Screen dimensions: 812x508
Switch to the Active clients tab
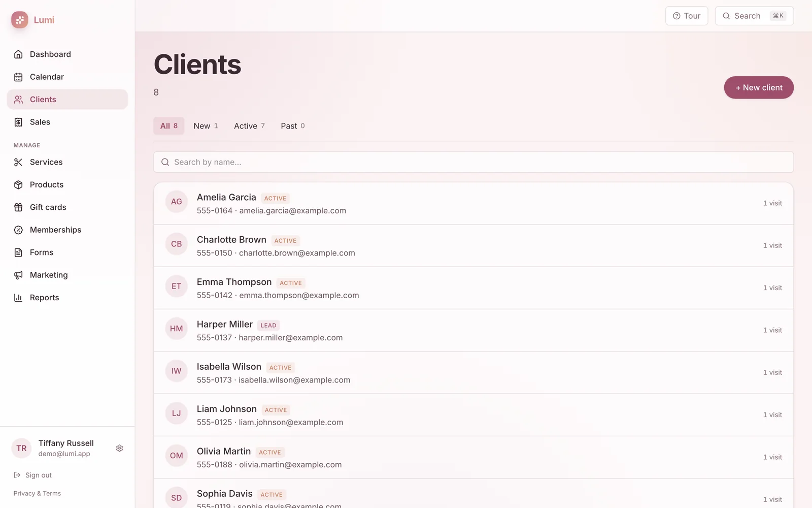[249, 126]
